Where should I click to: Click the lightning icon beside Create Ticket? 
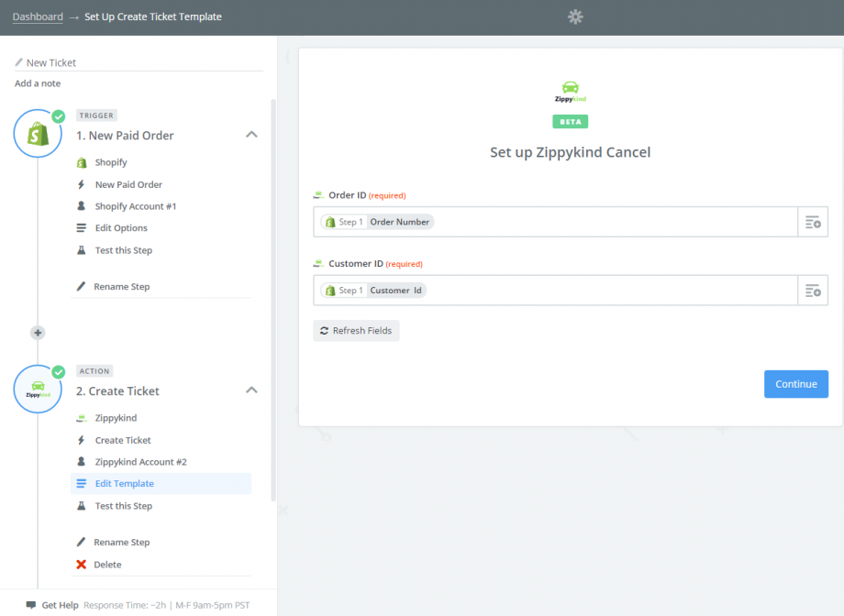pyautogui.click(x=82, y=440)
